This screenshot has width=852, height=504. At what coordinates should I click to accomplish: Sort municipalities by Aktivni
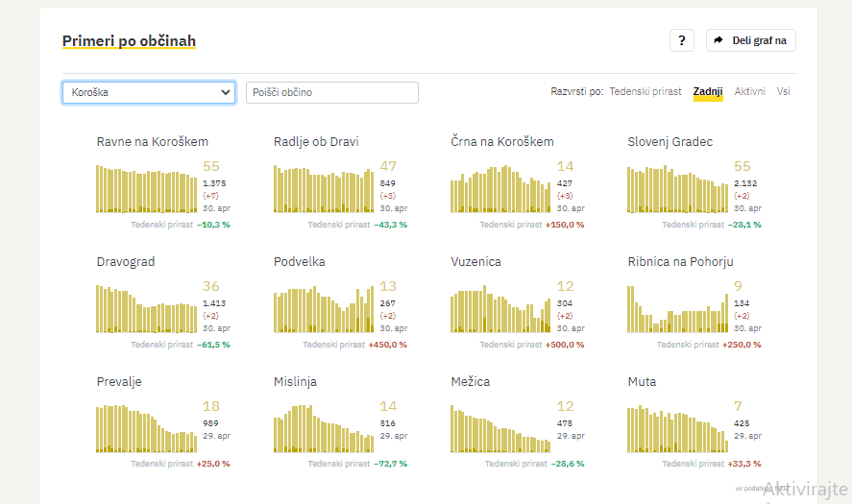(x=749, y=92)
